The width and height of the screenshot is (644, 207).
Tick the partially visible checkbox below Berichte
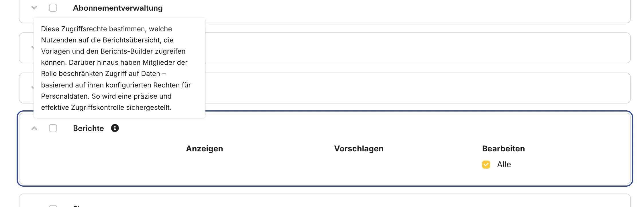(x=53, y=206)
